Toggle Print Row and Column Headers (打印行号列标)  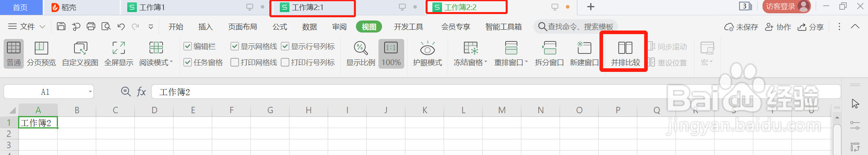click(x=285, y=62)
